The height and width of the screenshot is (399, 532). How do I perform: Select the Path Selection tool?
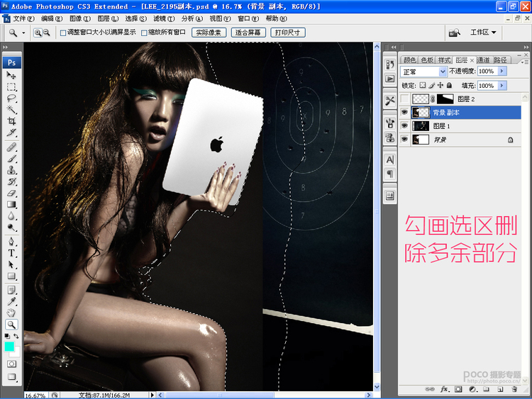click(x=11, y=264)
